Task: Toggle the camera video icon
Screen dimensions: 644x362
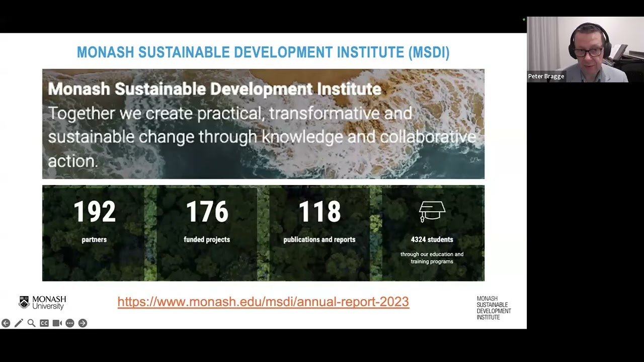Action: click(57, 323)
